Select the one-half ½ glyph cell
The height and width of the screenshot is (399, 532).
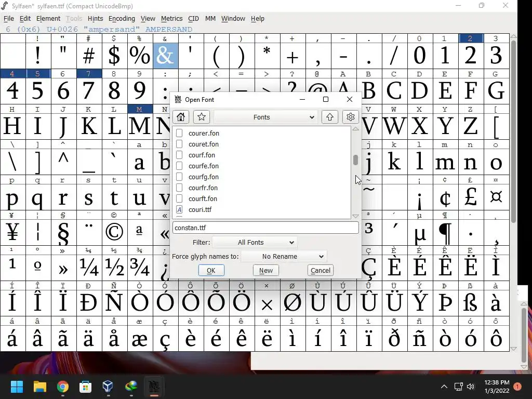[x=114, y=267]
